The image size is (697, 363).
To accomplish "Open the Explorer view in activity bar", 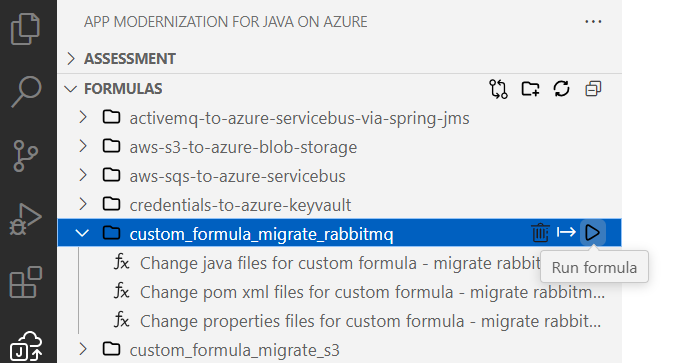I will click(x=25, y=29).
